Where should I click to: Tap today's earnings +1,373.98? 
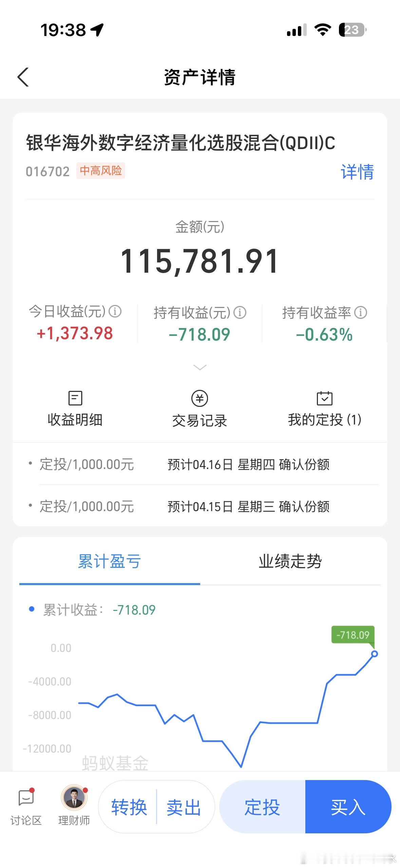pyautogui.click(x=75, y=333)
